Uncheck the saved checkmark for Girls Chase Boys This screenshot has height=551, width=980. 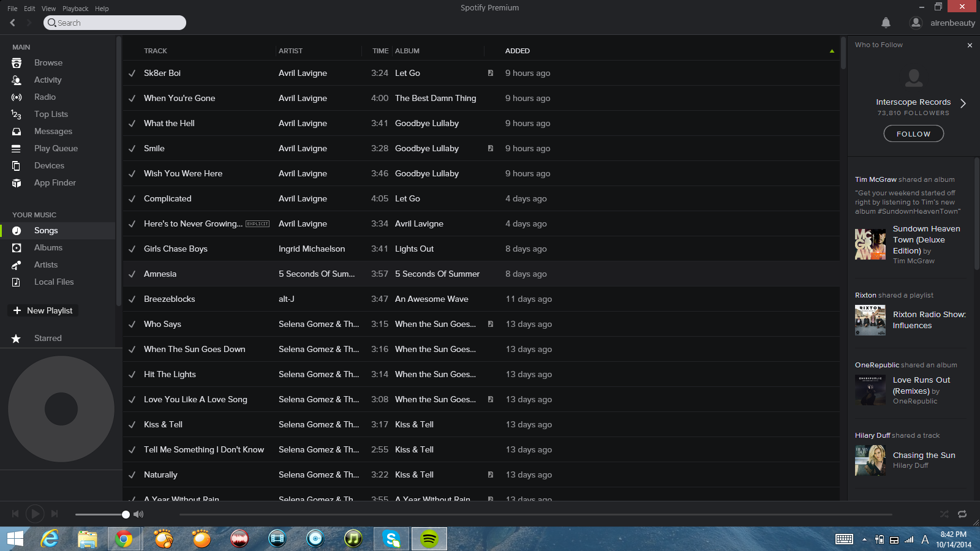click(x=132, y=249)
